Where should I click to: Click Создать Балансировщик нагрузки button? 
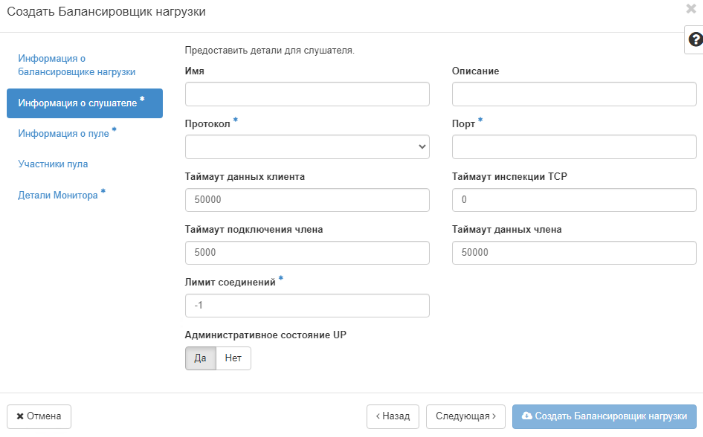pyautogui.click(x=604, y=416)
